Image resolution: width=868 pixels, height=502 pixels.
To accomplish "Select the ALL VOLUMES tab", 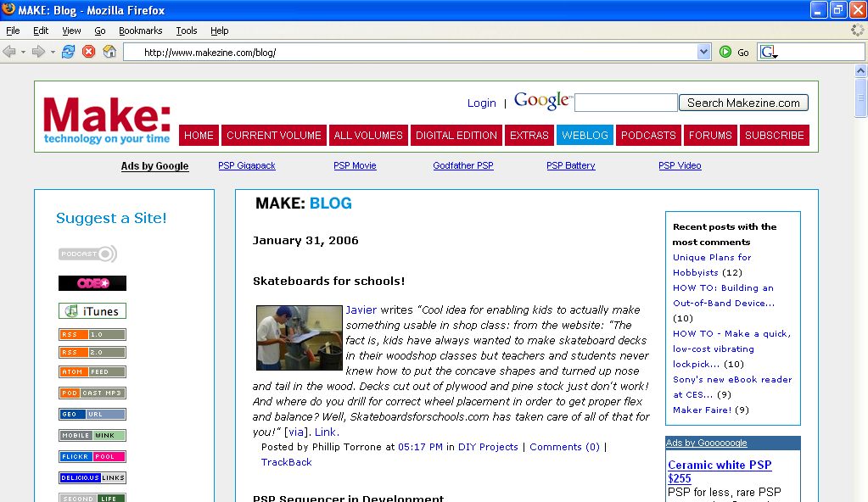I will click(368, 135).
